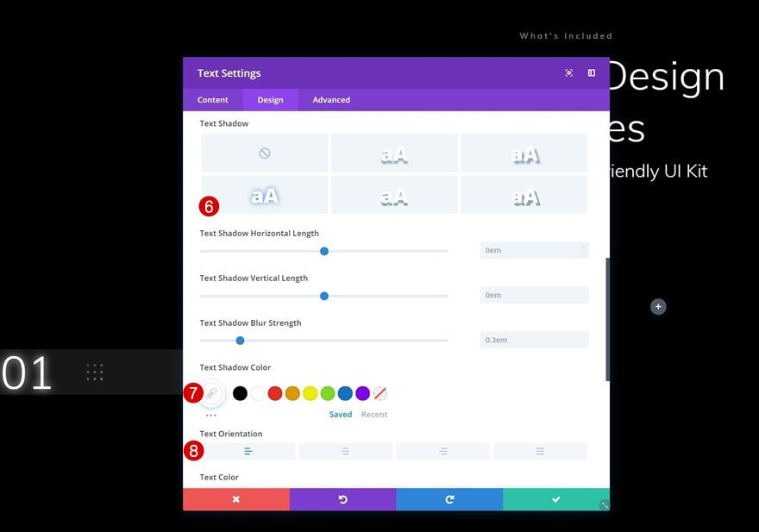Choose justified text alignment
759x532 pixels.
[x=540, y=451]
